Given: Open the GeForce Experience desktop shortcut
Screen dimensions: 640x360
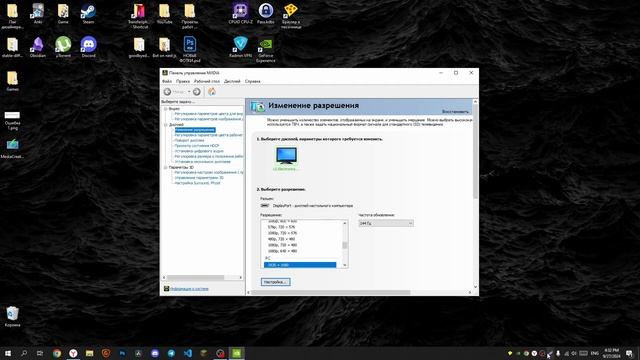Looking at the screenshot, I should click(x=266, y=50).
